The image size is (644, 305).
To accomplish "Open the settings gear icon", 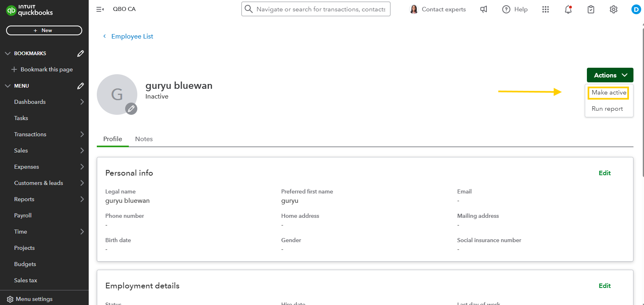I will [x=614, y=9].
